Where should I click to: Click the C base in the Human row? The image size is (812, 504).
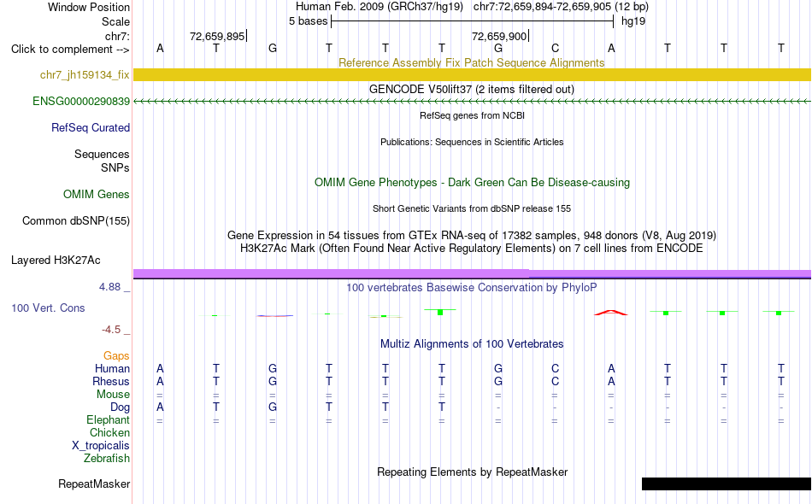(x=555, y=368)
